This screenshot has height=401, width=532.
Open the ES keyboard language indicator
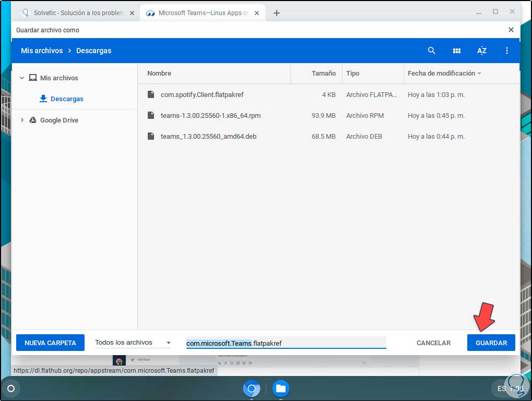pos(502,388)
